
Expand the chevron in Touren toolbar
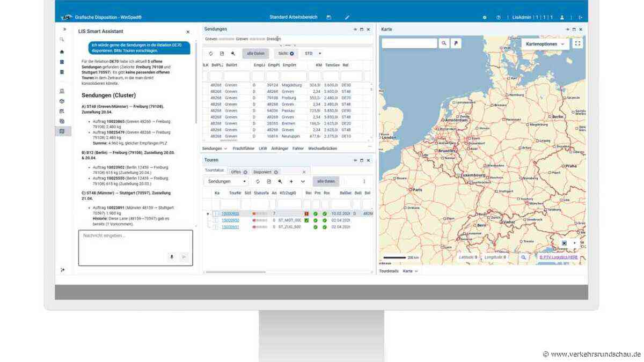(x=303, y=181)
